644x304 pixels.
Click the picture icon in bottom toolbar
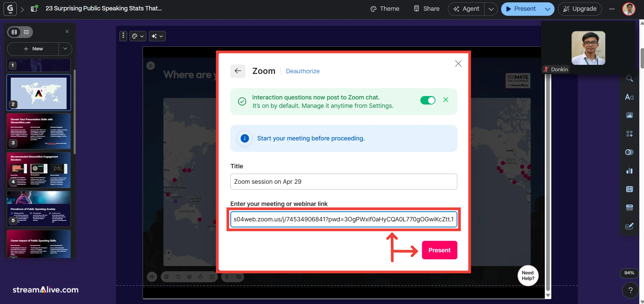point(239,277)
